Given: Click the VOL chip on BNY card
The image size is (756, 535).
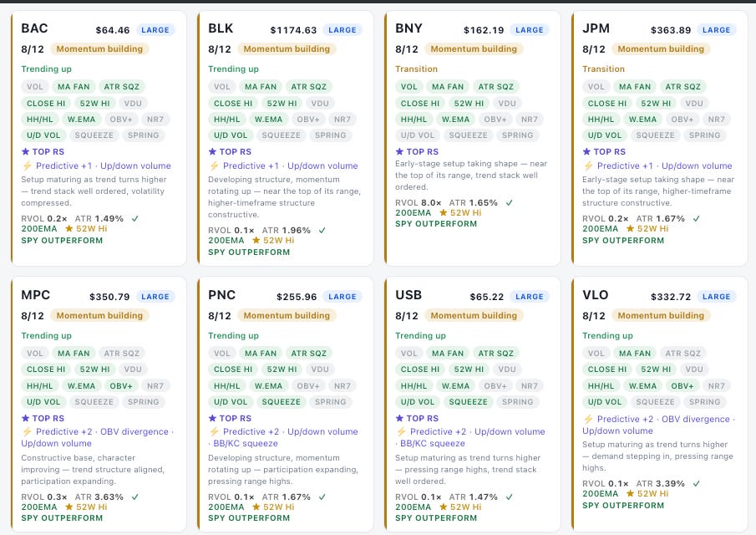Looking at the screenshot, I should pyautogui.click(x=408, y=87).
